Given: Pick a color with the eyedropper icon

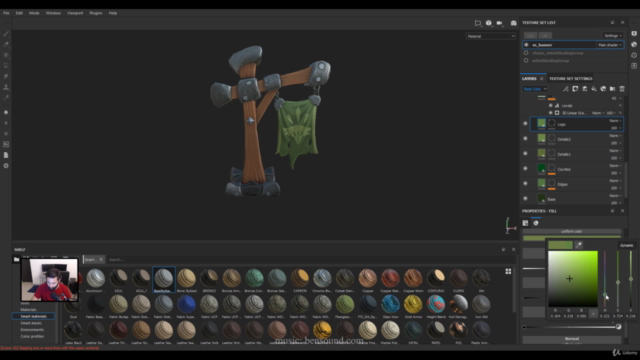Looking at the screenshot, I should coord(579,245).
